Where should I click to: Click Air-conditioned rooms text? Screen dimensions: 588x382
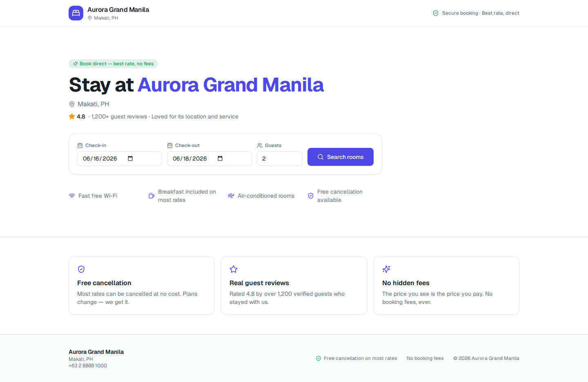click(266, 196)
